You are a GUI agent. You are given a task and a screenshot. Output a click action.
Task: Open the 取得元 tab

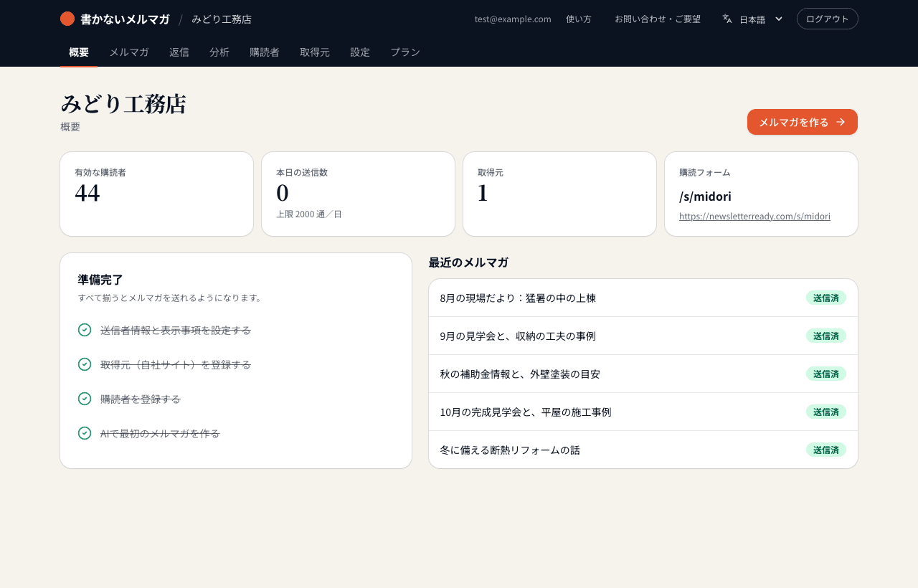(x=315, y=52)
